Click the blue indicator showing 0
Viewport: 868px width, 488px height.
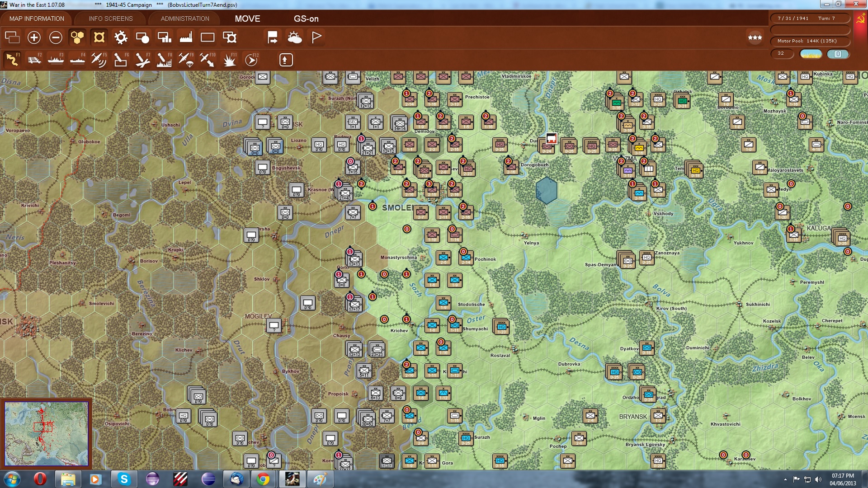(x=838, y=54)
